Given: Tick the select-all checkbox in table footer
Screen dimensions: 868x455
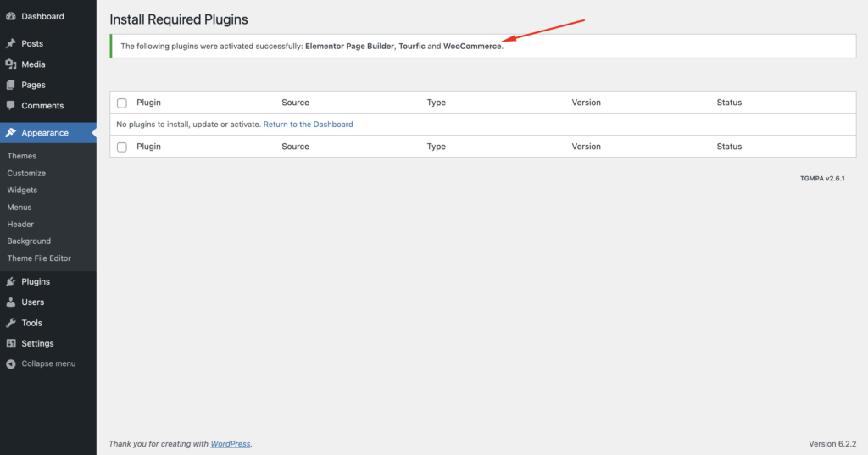Looking at the screenshot, I should click(x=122, y=147).
